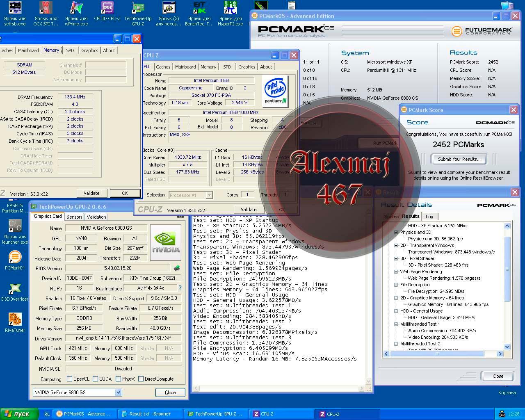Open the setfsb.exe desktop shortcut
Viewport: 525px width, 420px height.
click(15, 14)
